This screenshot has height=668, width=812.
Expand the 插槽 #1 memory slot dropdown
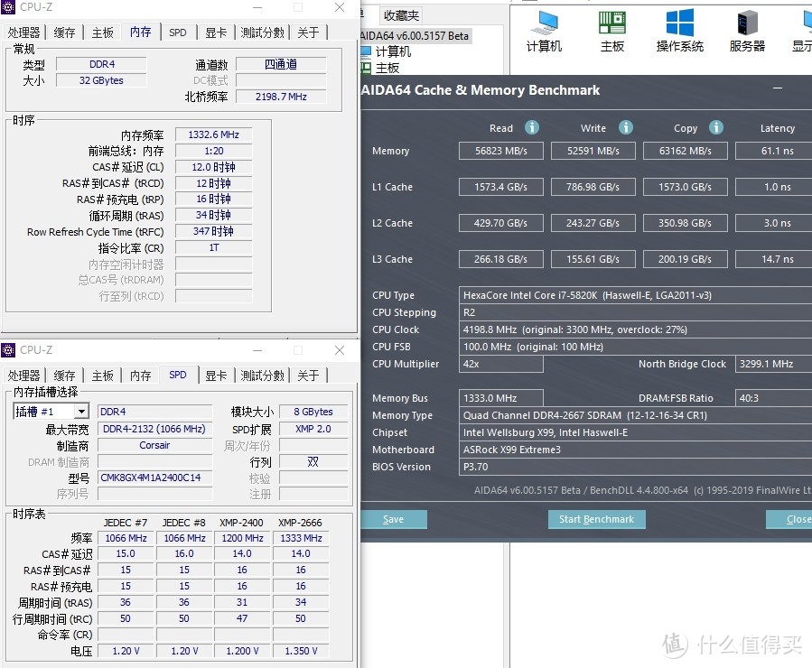pos(81,412)
